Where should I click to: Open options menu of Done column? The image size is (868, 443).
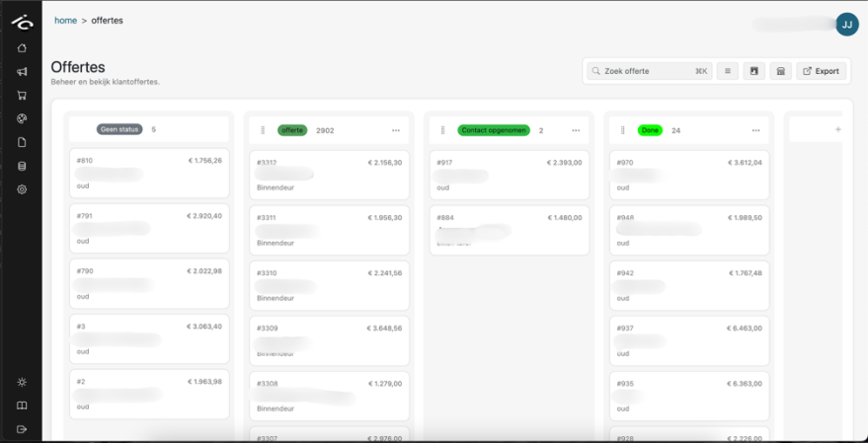755,130
